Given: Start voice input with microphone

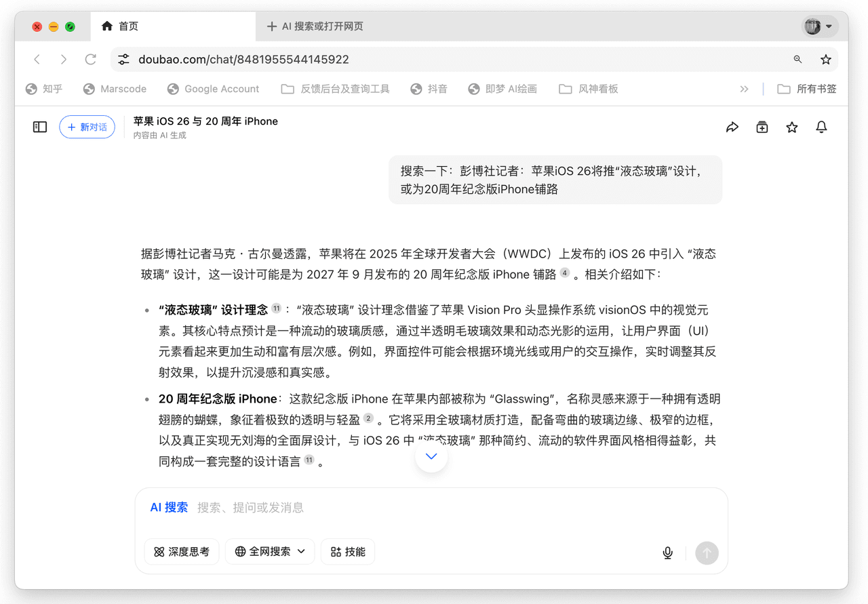Looking at the screenshot, I should 667,552.
